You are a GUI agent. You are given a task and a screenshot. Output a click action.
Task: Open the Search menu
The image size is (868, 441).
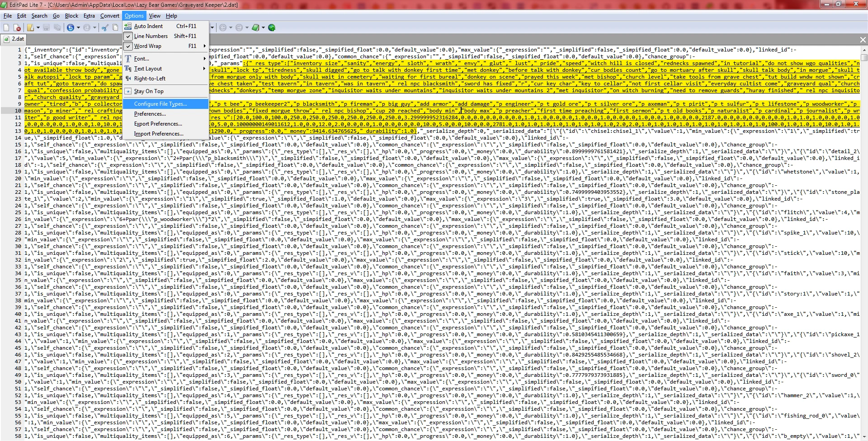click(39, 16)
